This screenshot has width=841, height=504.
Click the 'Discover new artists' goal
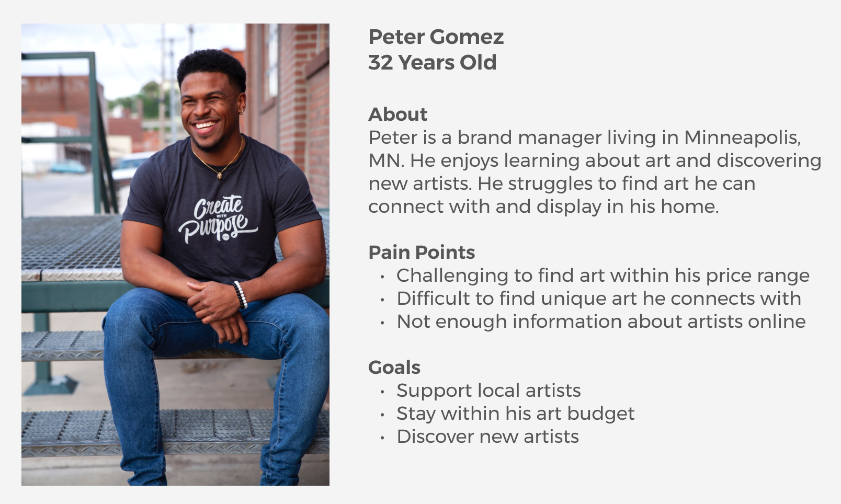pos(487,437)
